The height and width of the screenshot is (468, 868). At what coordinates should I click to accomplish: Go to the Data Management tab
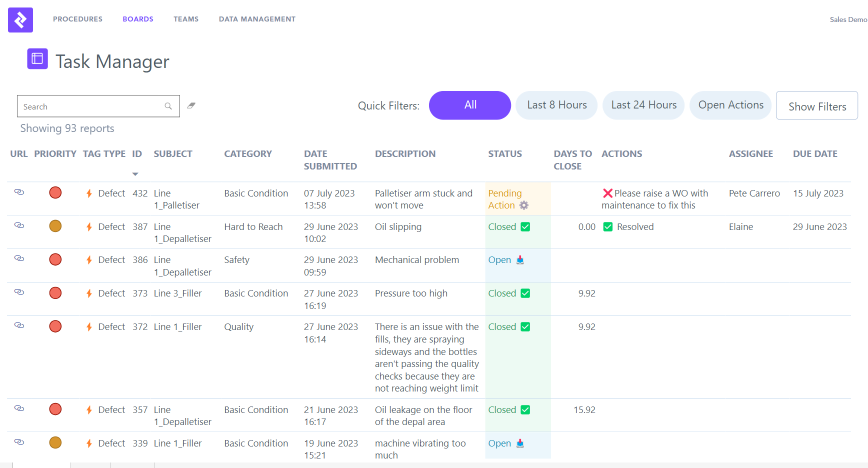pos(257,19)
